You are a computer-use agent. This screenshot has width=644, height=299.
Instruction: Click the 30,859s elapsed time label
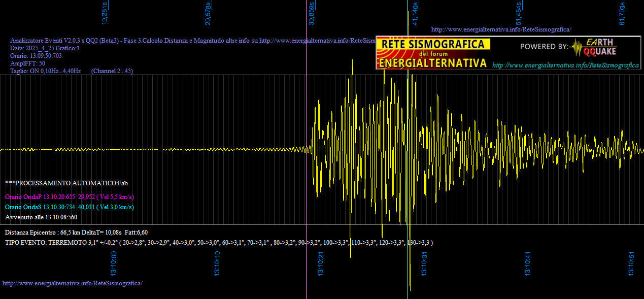pos(312,13)
